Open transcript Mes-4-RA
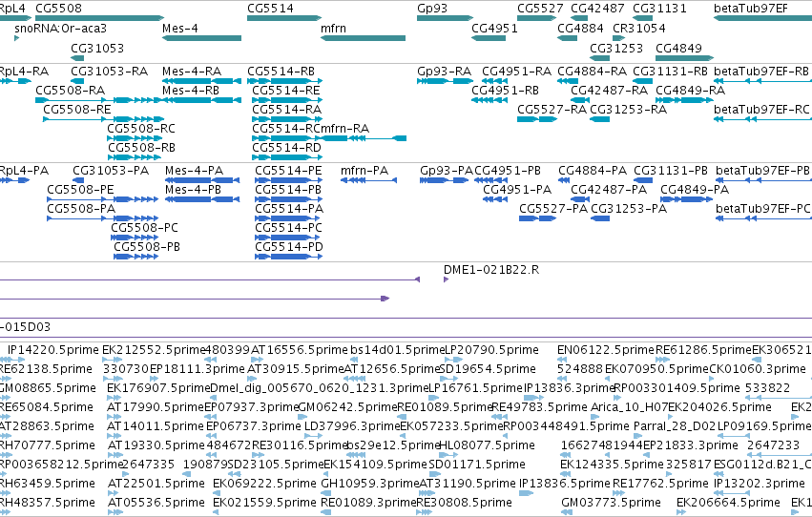812x517 pixels. [x=192, y=71]
